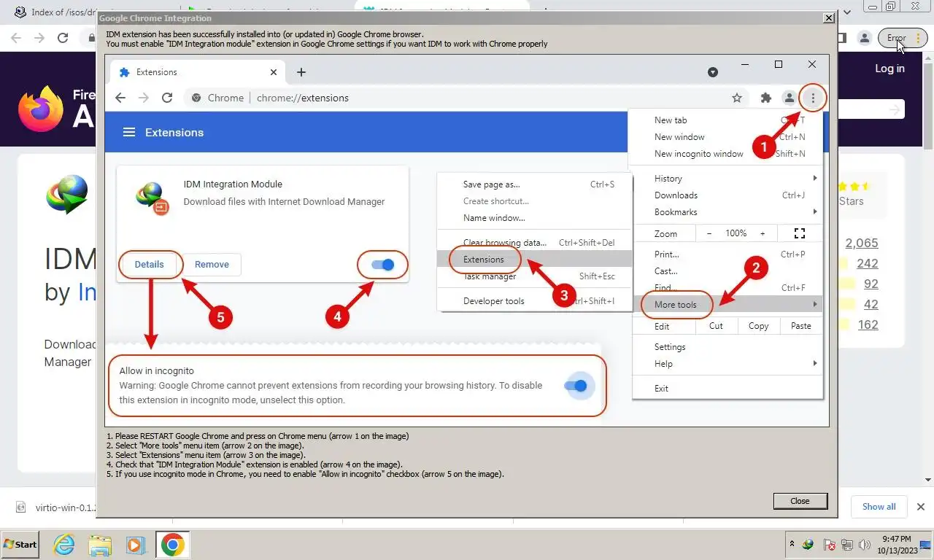
Task: Open the 242 ratings link
Action: pos(868,263)
